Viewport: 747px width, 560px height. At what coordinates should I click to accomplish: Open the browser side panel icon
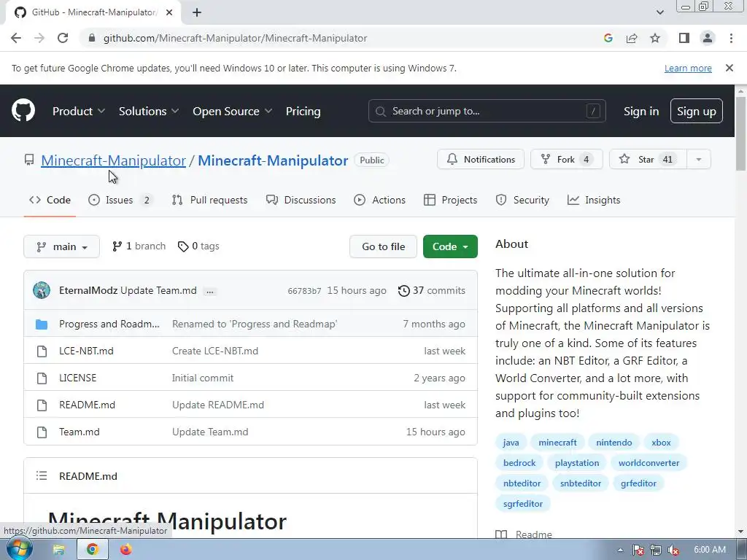[x=684, y=38]
